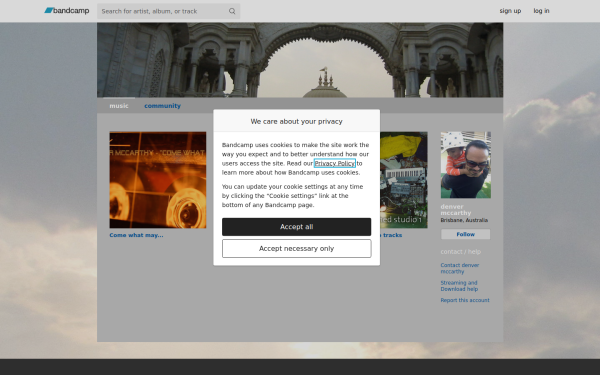Click Report this account
This screenshot has width=600, height=375.
click(465, 300)
